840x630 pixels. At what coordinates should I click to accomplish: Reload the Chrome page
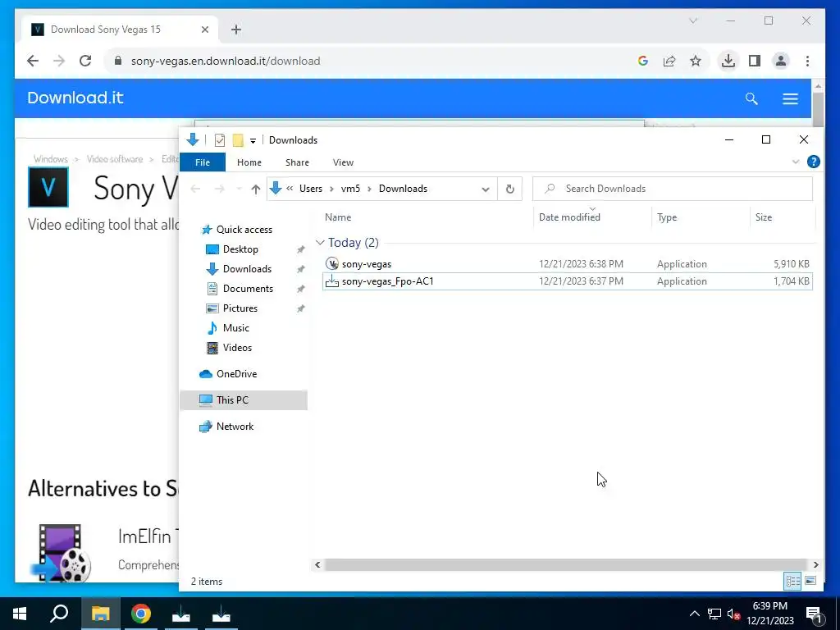coord(85,61)
